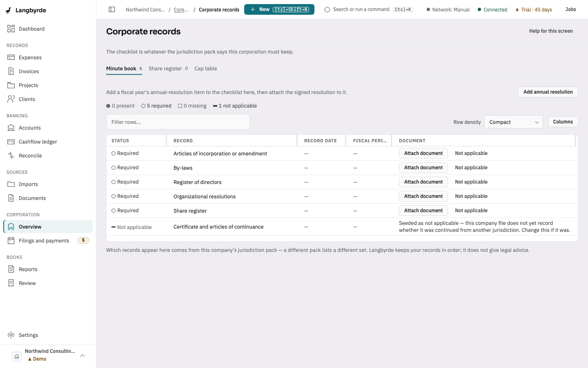588x368 pixels.
Task: Open Imports via its folder icon
Action: (x=11, y=184)
